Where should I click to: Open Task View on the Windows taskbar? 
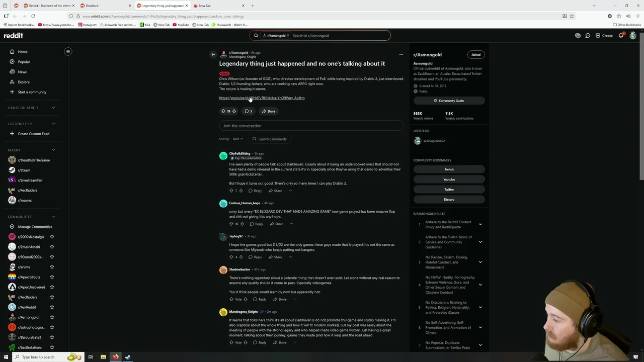(91, 357)
